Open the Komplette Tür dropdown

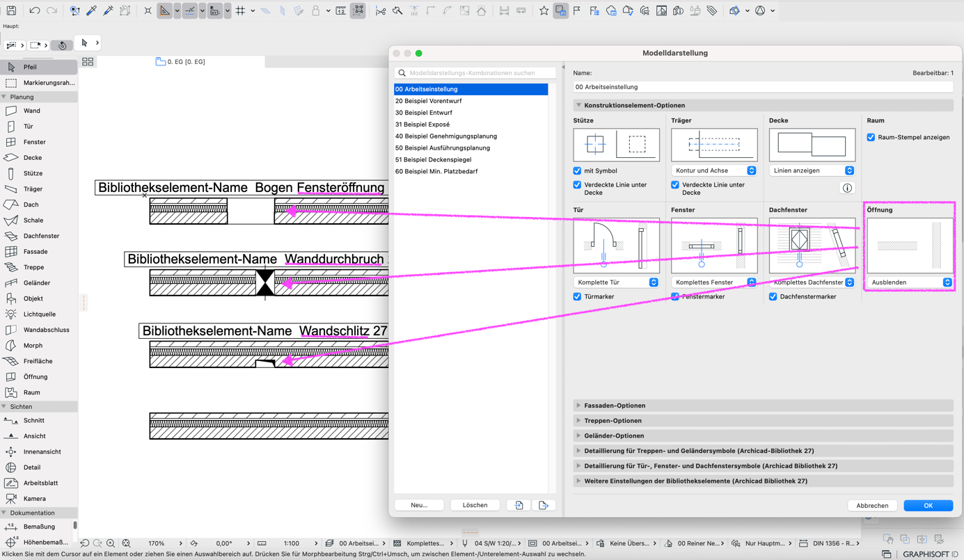tap(616, 282)
